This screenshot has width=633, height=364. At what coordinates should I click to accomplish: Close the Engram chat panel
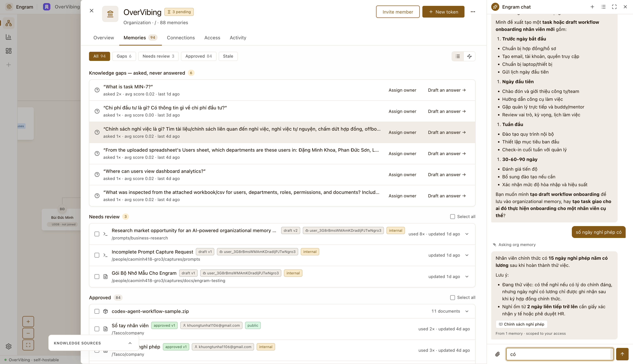(x=625, y=7)
